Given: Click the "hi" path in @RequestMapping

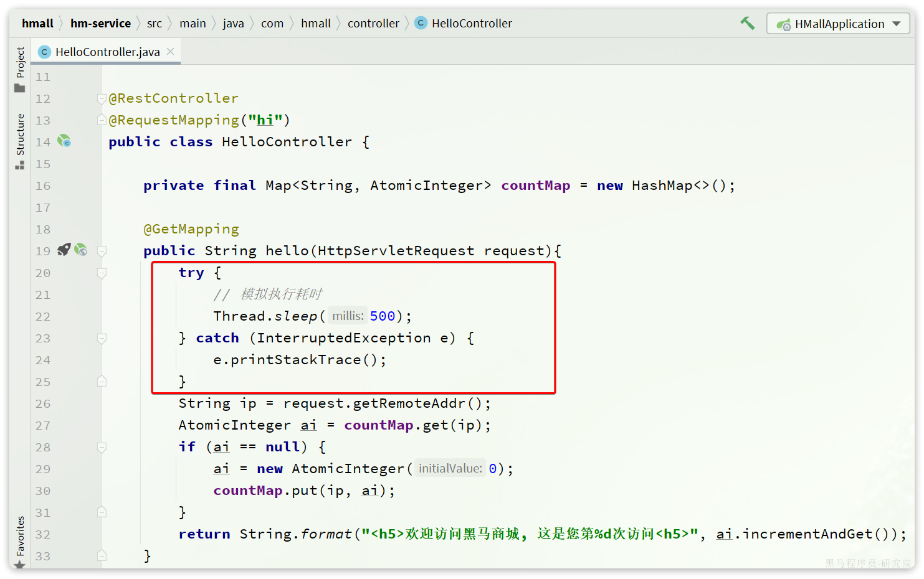Looking at the screenshot, I should pyautogui.click(x=265, y=120).
